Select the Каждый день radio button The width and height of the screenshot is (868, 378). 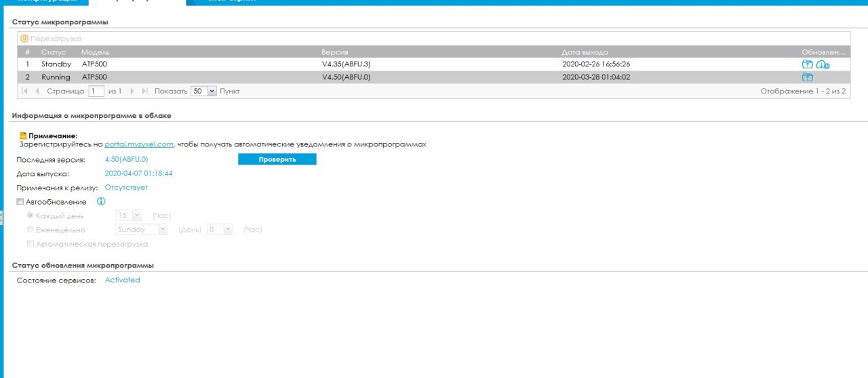click(x=30, y=215)
